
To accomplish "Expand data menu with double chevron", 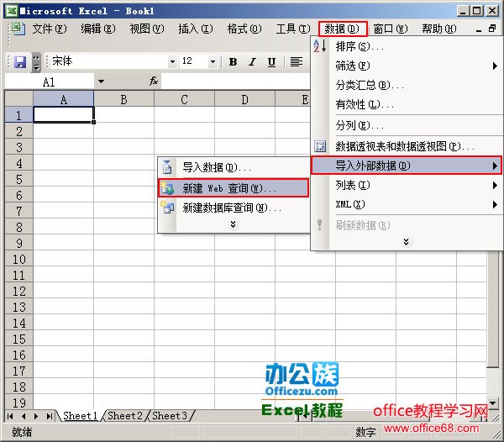I will [x=406, y=242].
